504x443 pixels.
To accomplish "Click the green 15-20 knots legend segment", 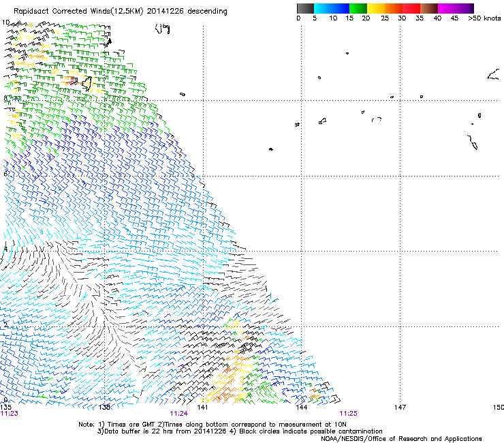I will pos(358,8).
